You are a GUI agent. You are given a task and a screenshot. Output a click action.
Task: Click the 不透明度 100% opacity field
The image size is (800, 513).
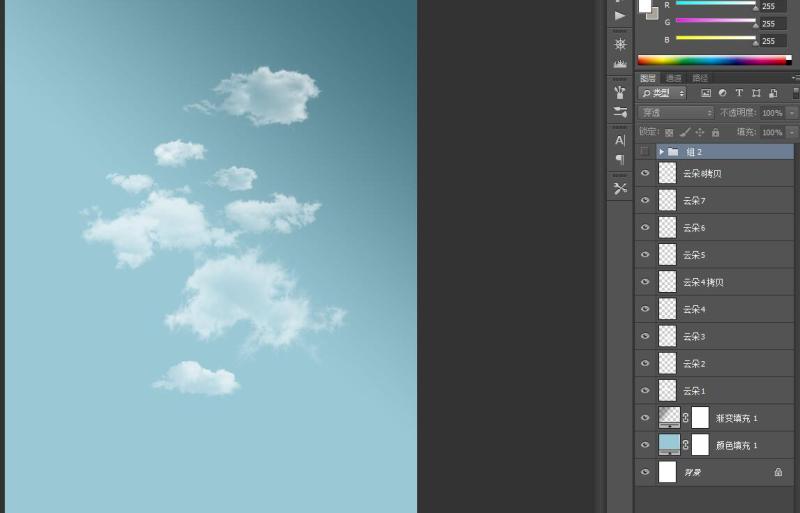pos(772,112)
